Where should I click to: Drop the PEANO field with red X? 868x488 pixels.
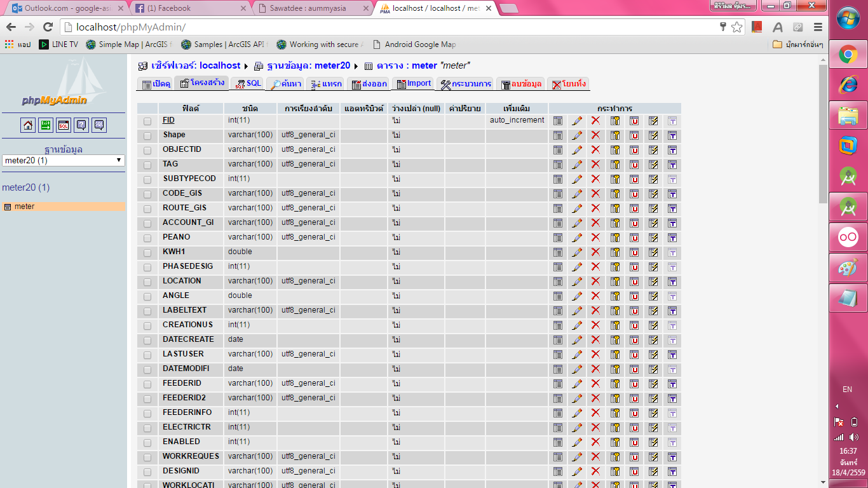tap(595, 238)
